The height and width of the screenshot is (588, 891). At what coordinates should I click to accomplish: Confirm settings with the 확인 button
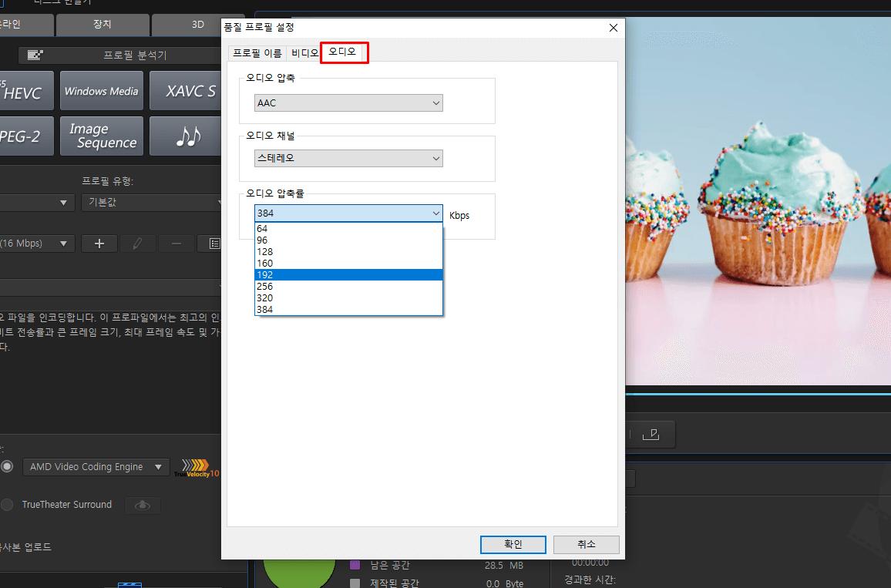pyautogui.click(x=513, y=544)
